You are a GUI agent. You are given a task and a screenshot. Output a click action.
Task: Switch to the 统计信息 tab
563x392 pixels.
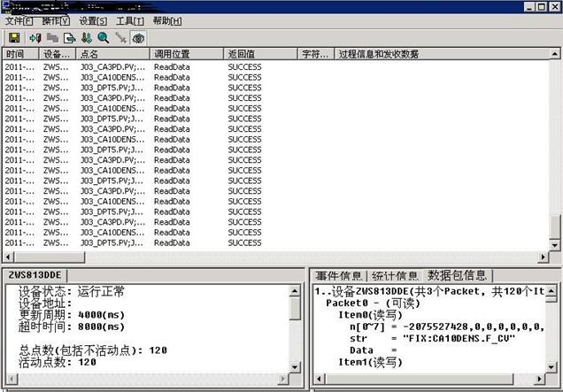[x=395, y=275]
